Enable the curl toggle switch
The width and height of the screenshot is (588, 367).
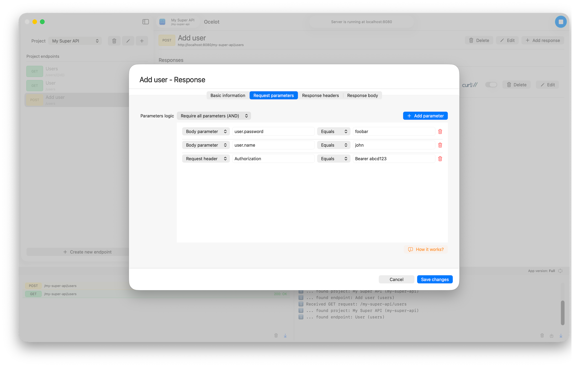pyautogui.click(x=491, y=85)
